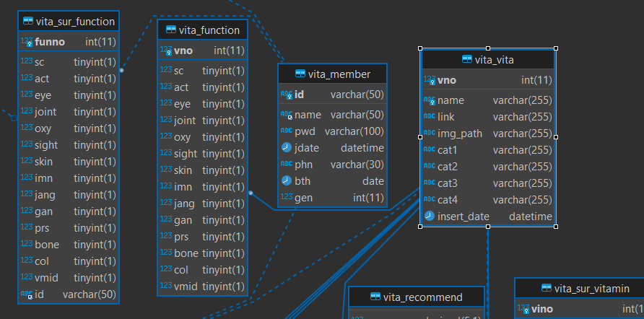Select the img_path column in vita_vita
This screenshot has height=319, width=644.
tap(460, 134)
